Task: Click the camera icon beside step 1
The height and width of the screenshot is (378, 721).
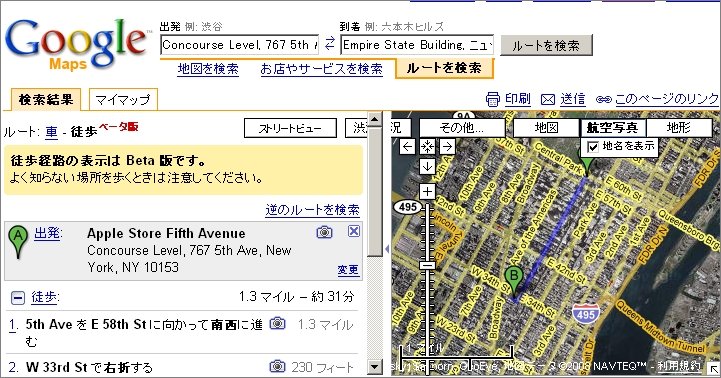Action: coord(277,323)
